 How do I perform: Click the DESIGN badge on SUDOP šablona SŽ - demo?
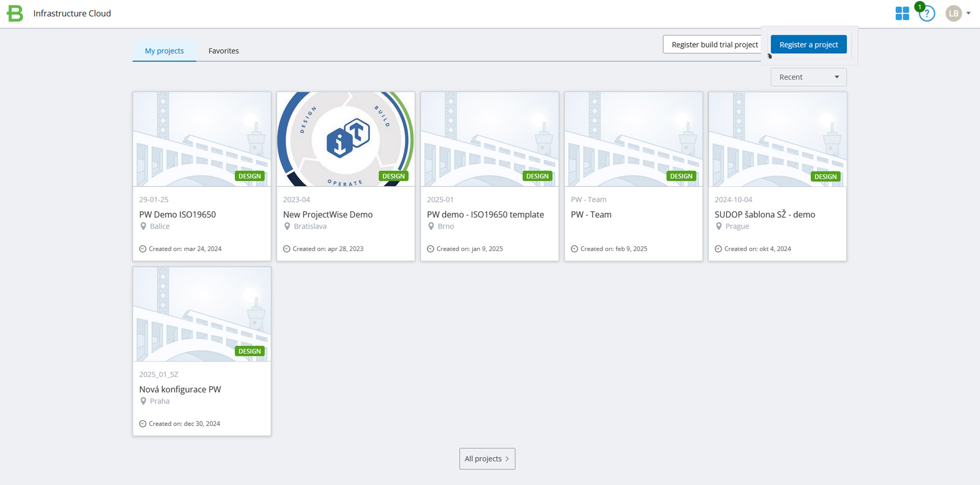825,176
